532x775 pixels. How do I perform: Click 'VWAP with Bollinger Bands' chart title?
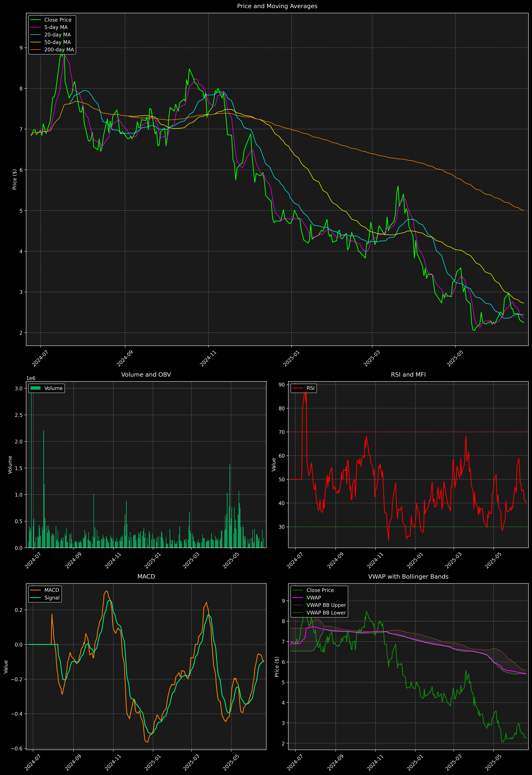408,577
